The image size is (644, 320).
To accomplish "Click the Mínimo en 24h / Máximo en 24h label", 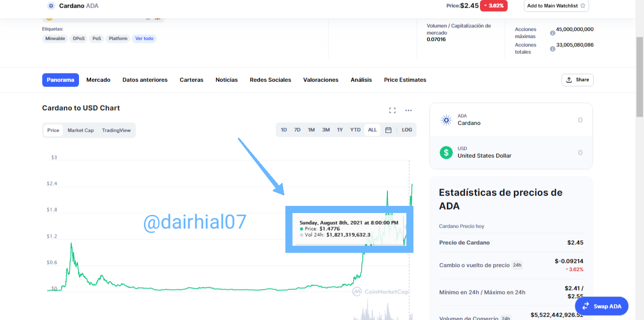I will coord(482,292).
